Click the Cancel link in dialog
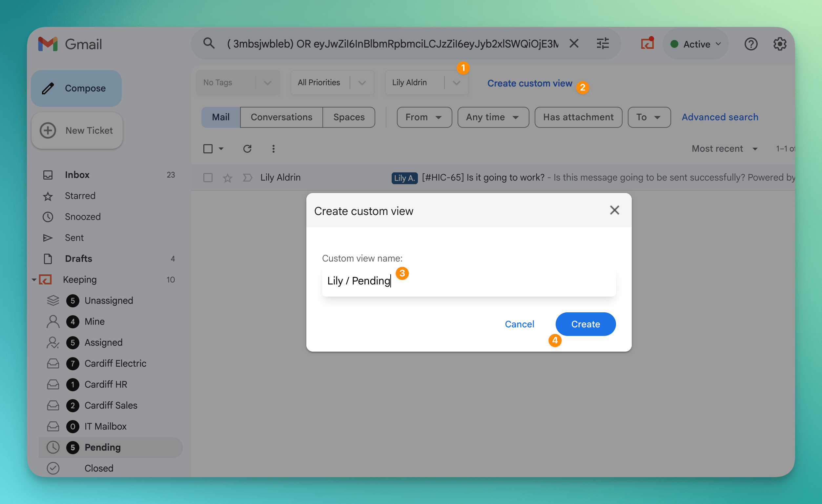Image resolution: width=822 pixels, height=504 pixels. pos(519,324)
